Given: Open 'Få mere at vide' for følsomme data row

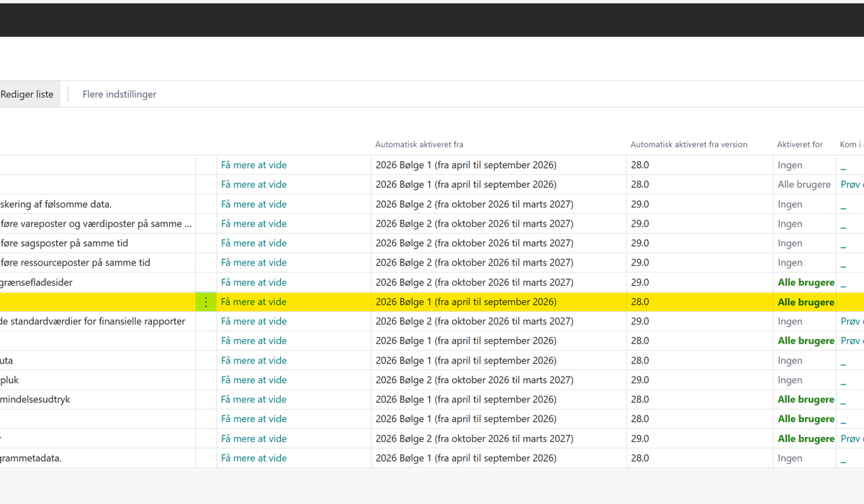Looking at the screenshot, I should point(253,204).
